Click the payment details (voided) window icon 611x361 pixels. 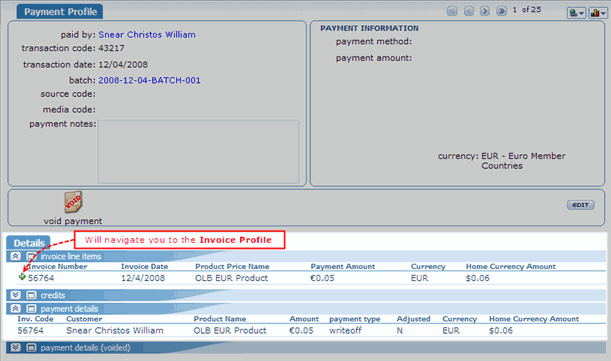click(x=31, y=347)
